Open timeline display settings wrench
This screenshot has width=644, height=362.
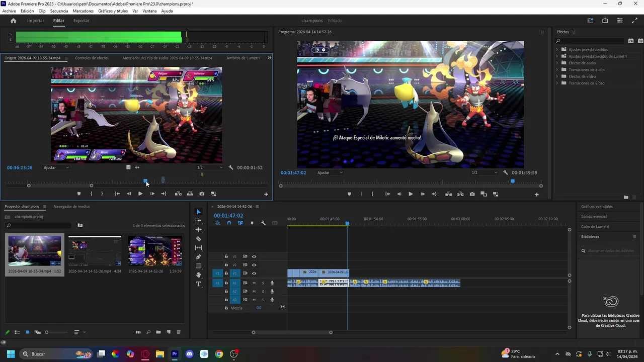[x=263, y=223]
